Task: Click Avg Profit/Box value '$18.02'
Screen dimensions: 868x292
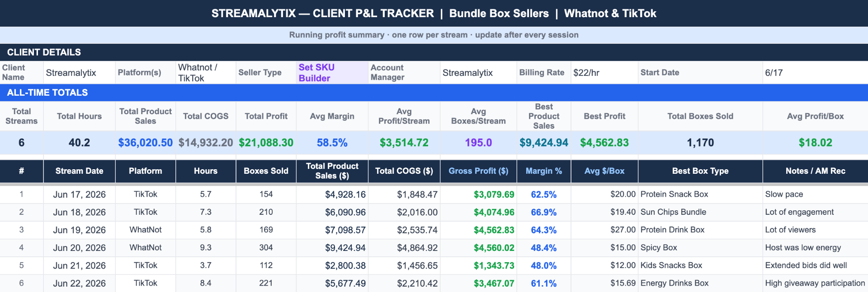Action: point(816,143)
